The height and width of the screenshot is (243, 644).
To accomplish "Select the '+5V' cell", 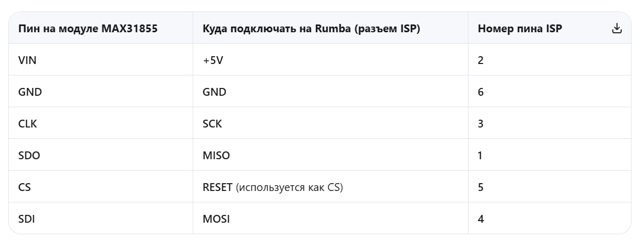I will 213,60.
